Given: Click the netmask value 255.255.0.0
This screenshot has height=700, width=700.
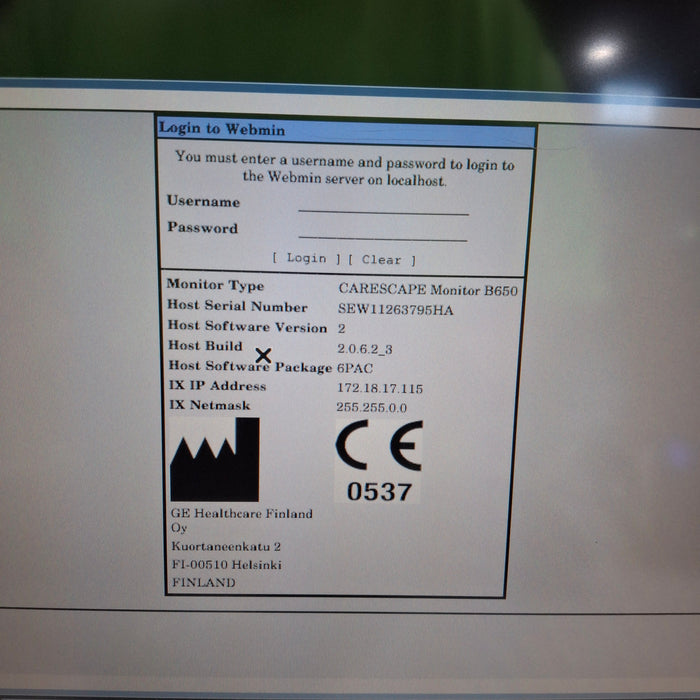Looking at the screenshot, I should (371, 408).
